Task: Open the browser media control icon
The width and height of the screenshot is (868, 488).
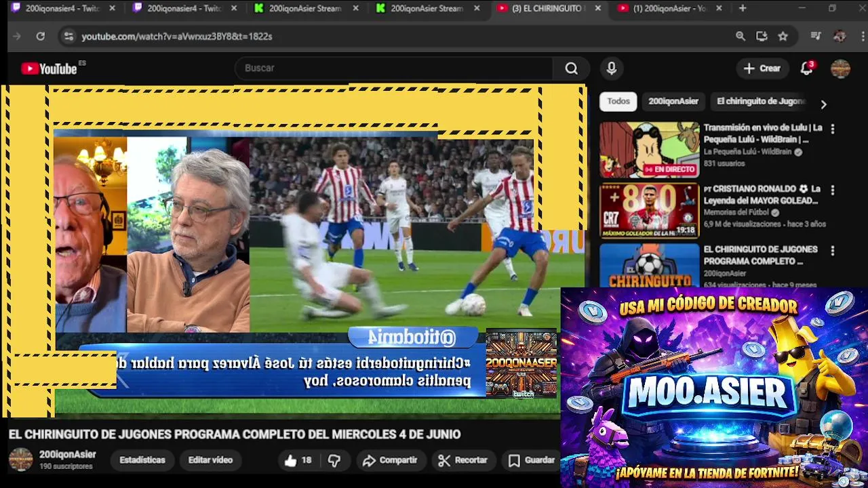Action: 816,37
